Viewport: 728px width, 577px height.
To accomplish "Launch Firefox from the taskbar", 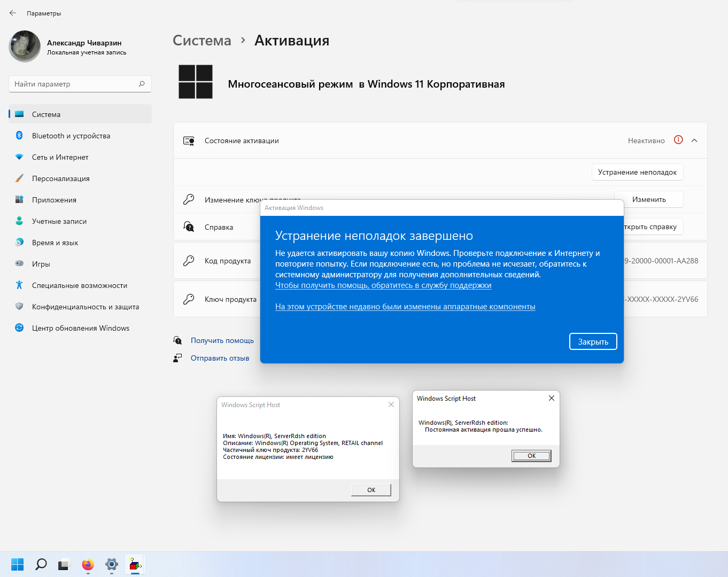I will (88, 564).
